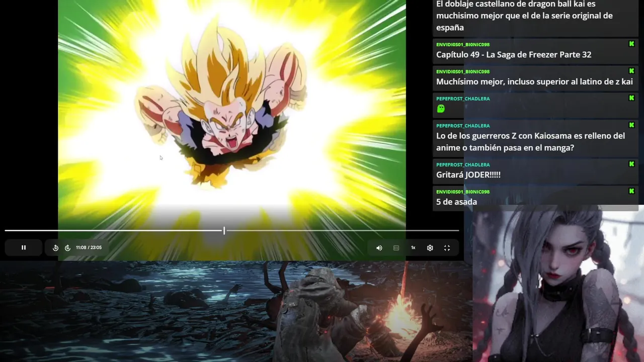The width and height of the screenshot is (644, 362).
Task: Click the K badge on Gritará JODER message
Action: [x=631, y=164]
